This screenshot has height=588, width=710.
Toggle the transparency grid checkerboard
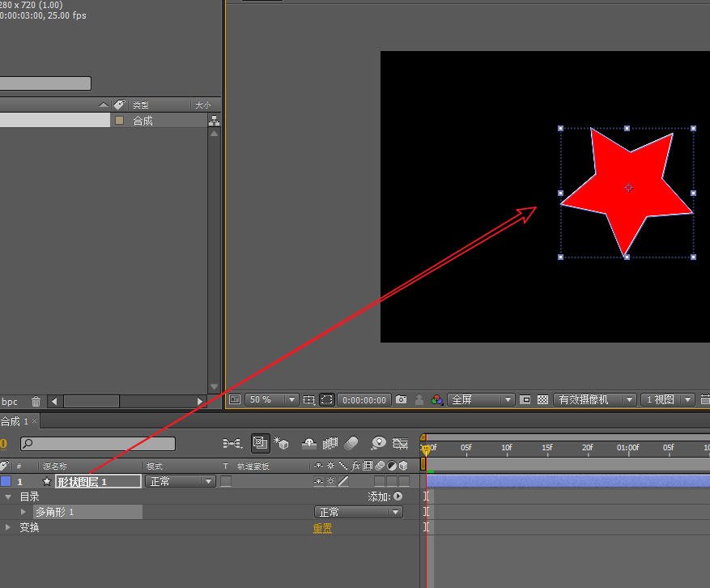point(542,399)
